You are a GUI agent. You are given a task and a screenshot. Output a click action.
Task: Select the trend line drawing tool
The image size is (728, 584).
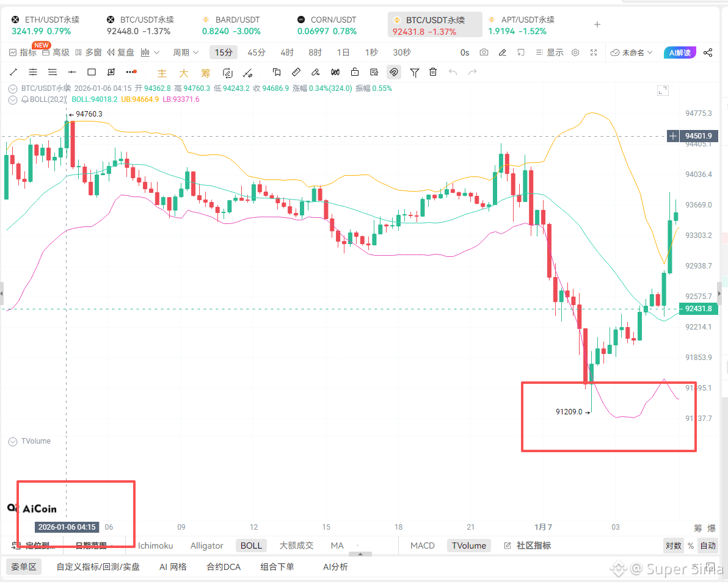[13, 72]
